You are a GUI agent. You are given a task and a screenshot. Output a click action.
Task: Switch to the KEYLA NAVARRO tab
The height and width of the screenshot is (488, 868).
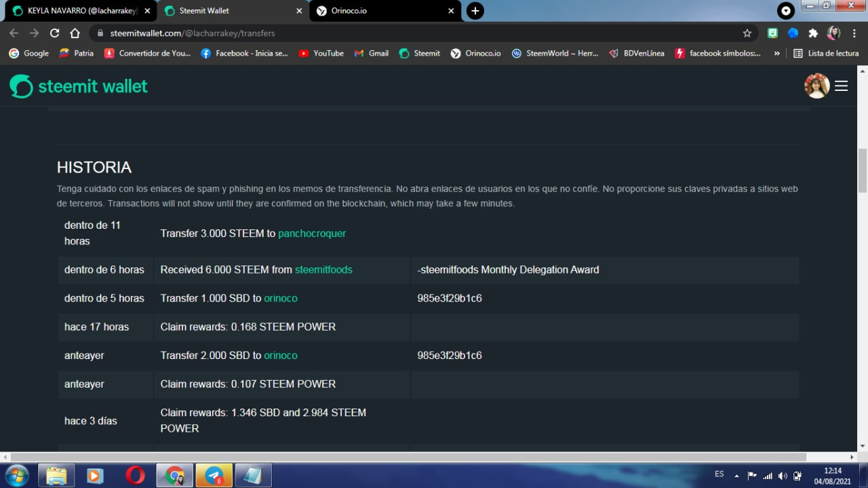point(80,11)
